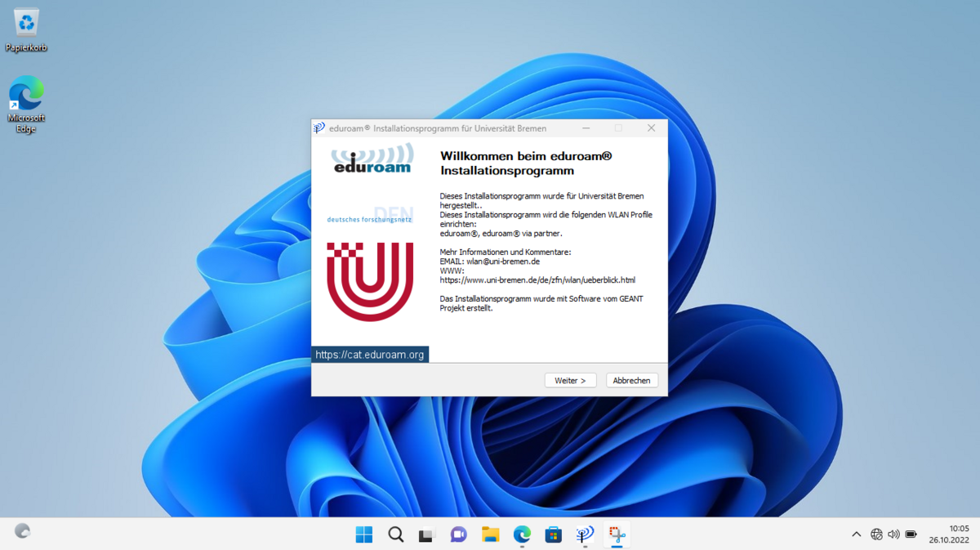The height and width of the screenshot is (550, 980).
Task: Click the cat.eduroam.org link label
Action: click(370, 355)
